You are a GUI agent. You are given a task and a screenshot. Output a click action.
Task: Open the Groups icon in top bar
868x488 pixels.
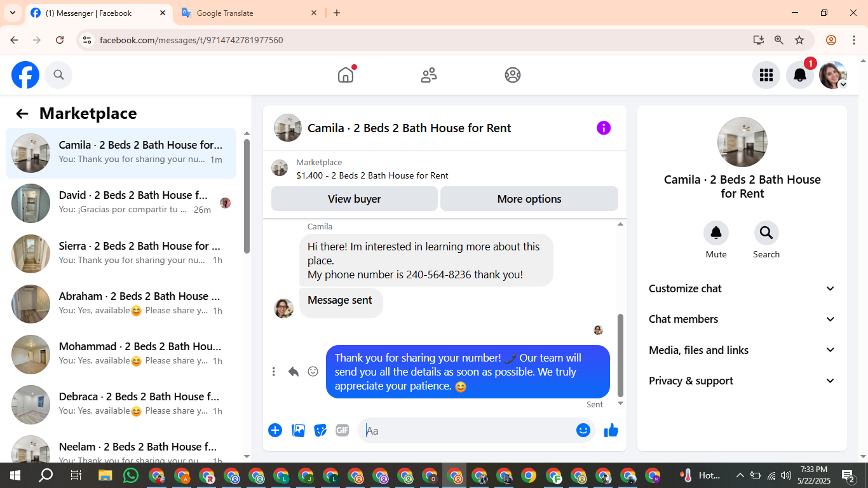513,75
